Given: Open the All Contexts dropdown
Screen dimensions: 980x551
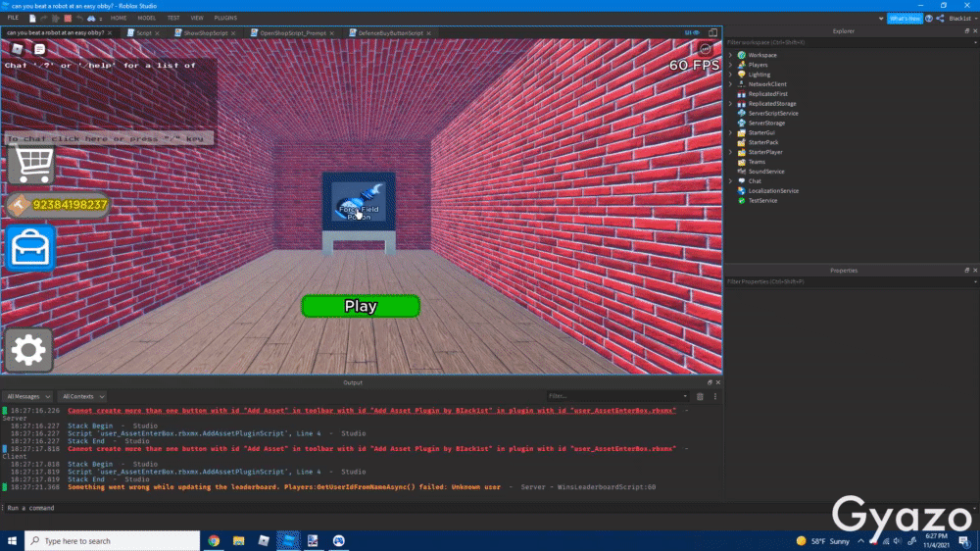Looking at the screenshot, I should [x=82, y=396].
